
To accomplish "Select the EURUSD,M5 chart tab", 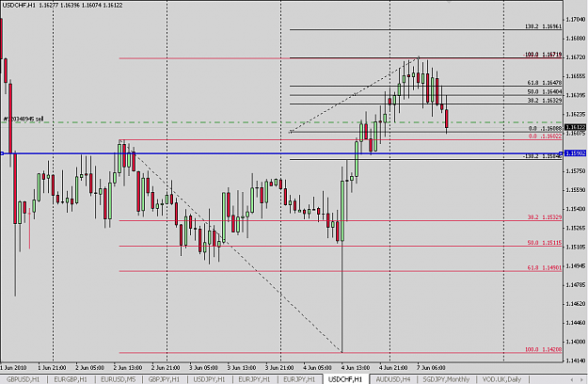I will point(118,379).
